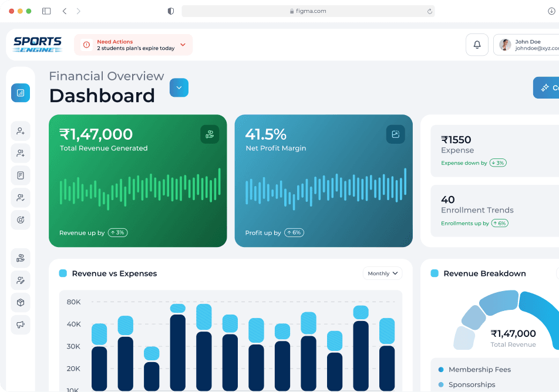The height and width of the screenshot is (392, 559).
Task: Click the user edit pencil sidebar icon
Action: click(x=21, y=281)
